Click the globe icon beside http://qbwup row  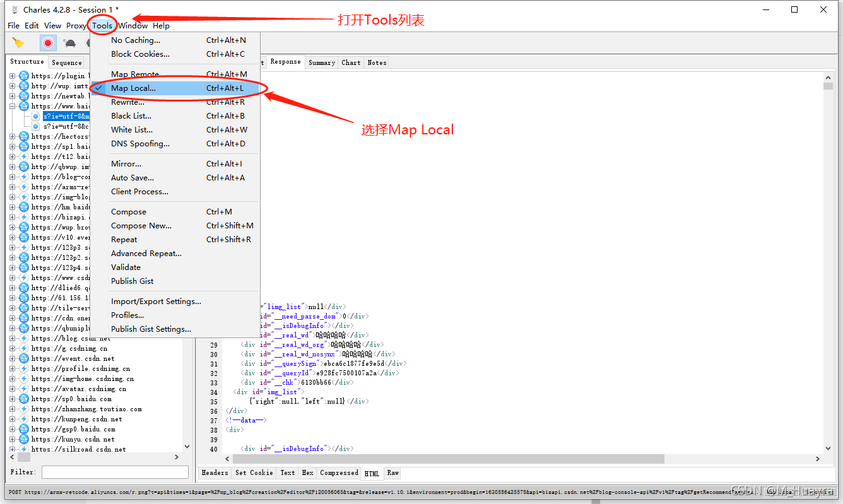tap(24, 167)
